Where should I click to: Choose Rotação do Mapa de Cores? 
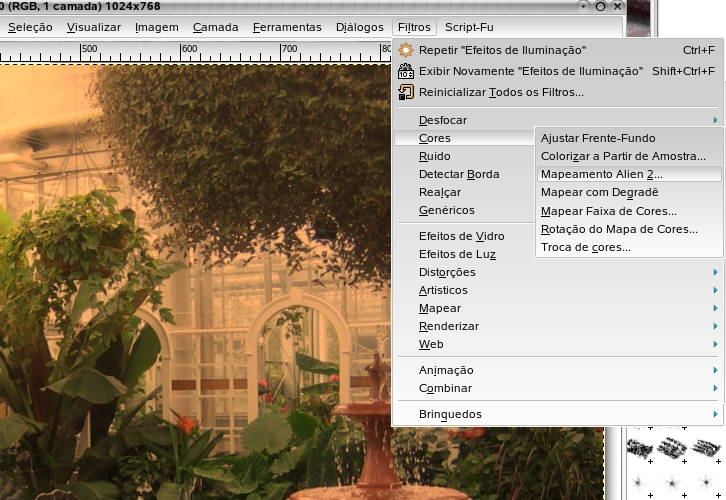pyautogui.click(x=629, y=229)
